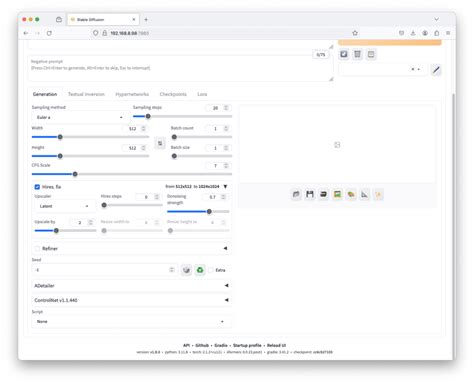Click the zip archive save icon

(323, 194)
